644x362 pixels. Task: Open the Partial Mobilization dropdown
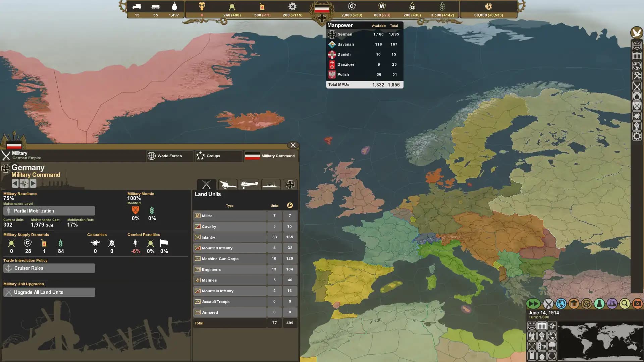pos(49,210)
